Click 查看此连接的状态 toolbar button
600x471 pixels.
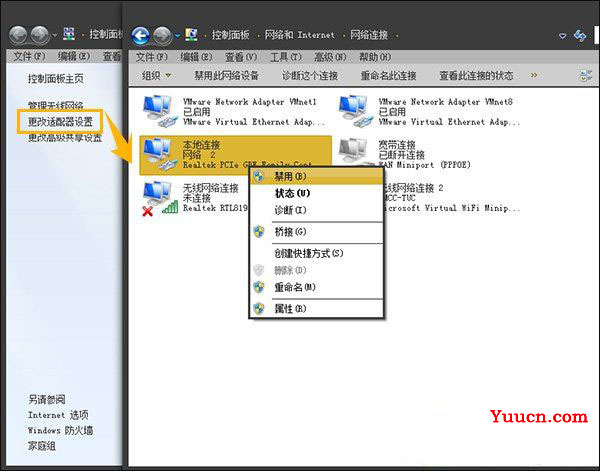click(476, 75)
